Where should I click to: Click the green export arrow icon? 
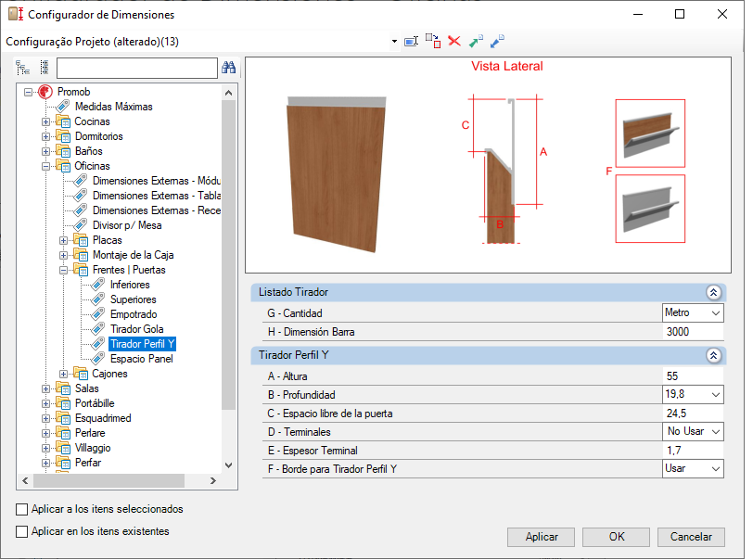tap(476, 42)
